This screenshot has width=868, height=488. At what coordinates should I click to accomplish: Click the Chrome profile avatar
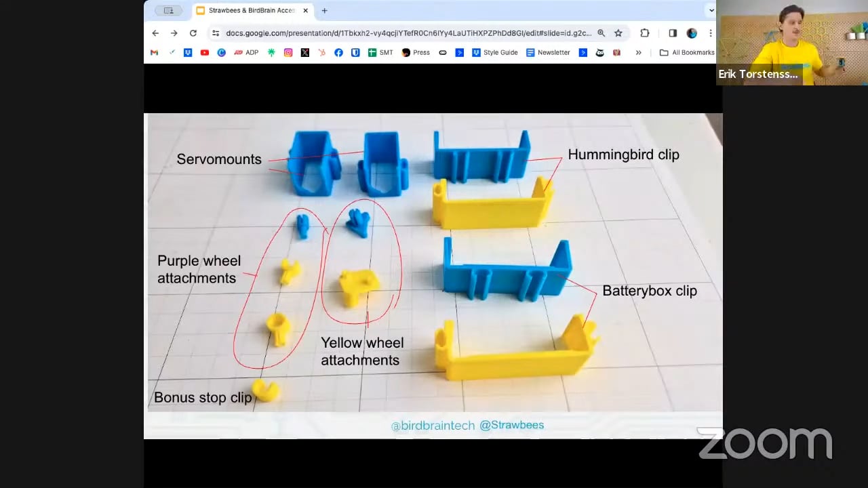(x=691, y=33)
